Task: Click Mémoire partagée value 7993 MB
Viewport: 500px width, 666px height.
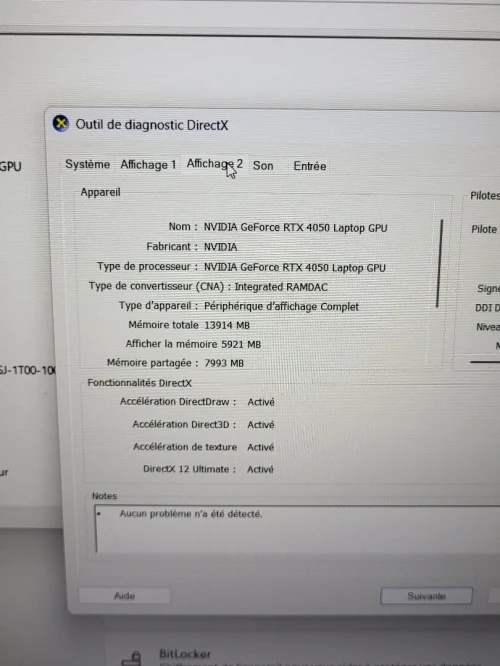Action: [x=224, y=363]
